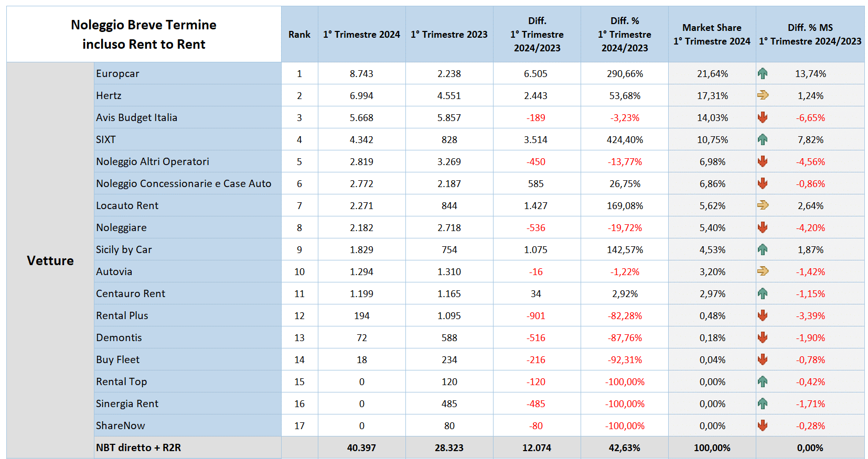
Task: Click the red down arrow in Rental Plus row
Action: click(763, 316)
